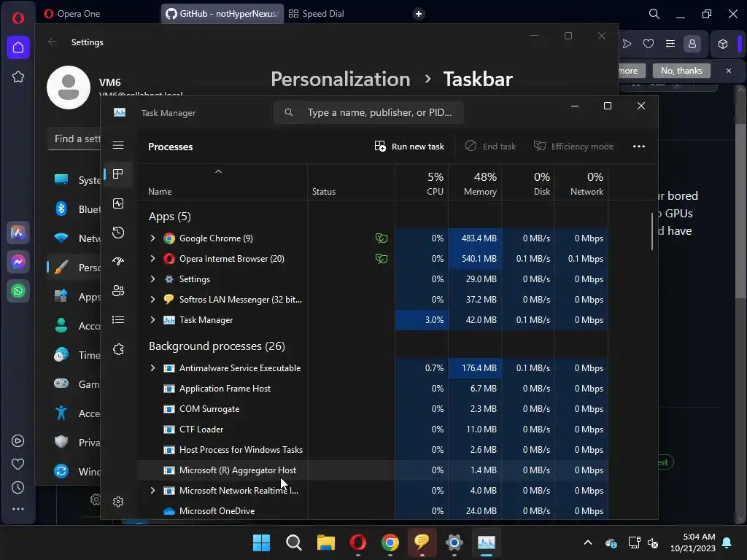747x560 pixels.
Task: Expand Opera Internet Browser (20) group
Action: (x=152, y=259)
